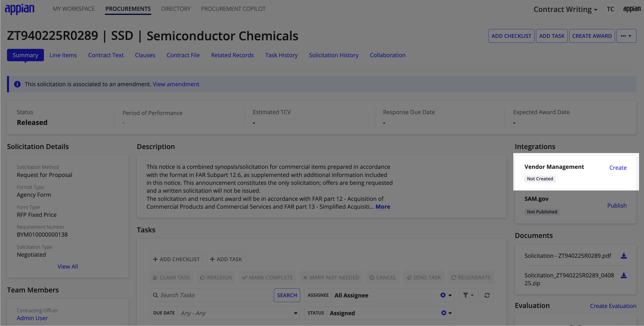The image size is (644, 326).
Task: Click Create Evaluation link
Action: click(613, 306)
